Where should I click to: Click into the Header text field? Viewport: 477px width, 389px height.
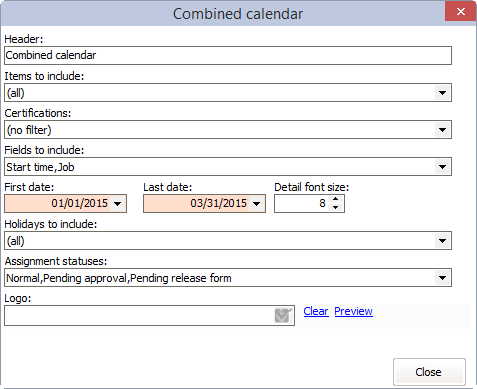click(228, 55)
